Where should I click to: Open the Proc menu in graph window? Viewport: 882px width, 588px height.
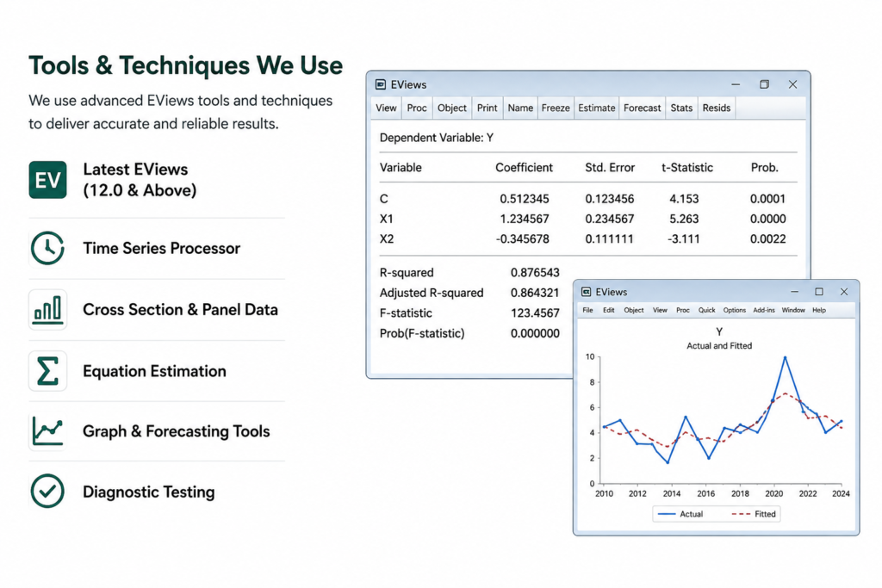[x=683, y=310]
